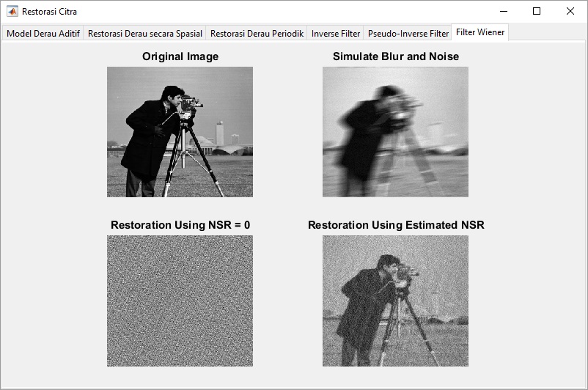Select the Filter Wiener tab
The image size is (588, 390).
pyautogui.click(x=479, y=32)
